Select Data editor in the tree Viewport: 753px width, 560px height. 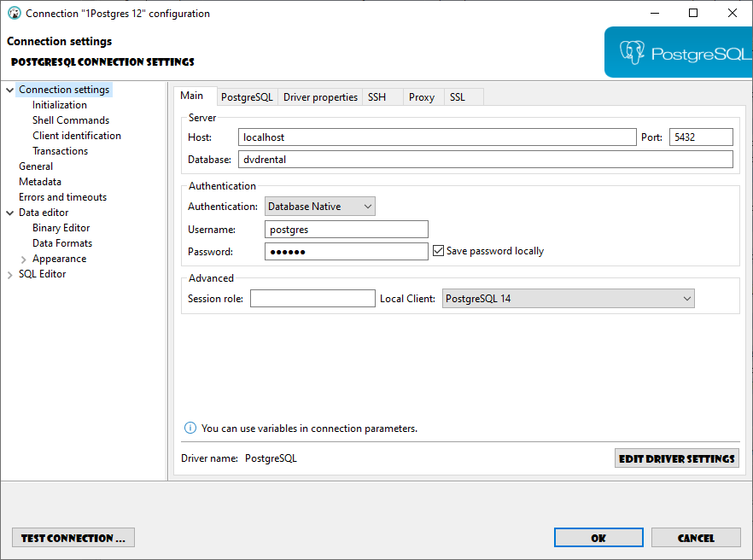point(44,213)
